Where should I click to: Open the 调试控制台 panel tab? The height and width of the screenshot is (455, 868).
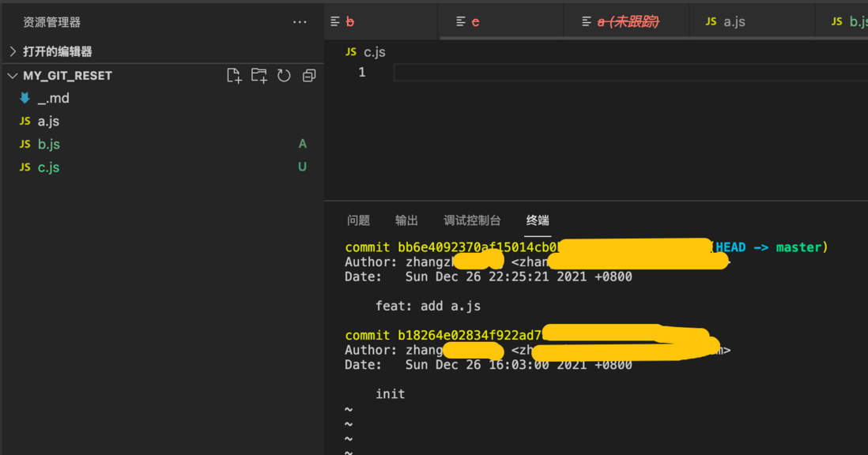(x=472, y=220)
